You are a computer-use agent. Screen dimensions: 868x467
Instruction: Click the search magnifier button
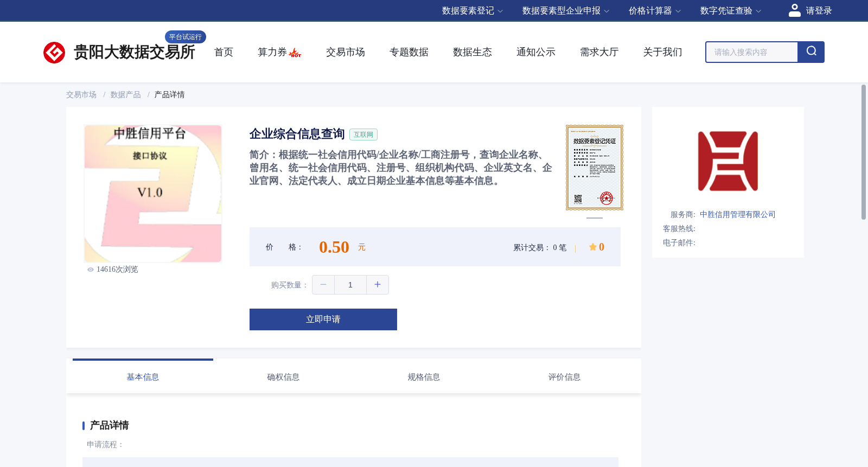click(x=811, y=52)
